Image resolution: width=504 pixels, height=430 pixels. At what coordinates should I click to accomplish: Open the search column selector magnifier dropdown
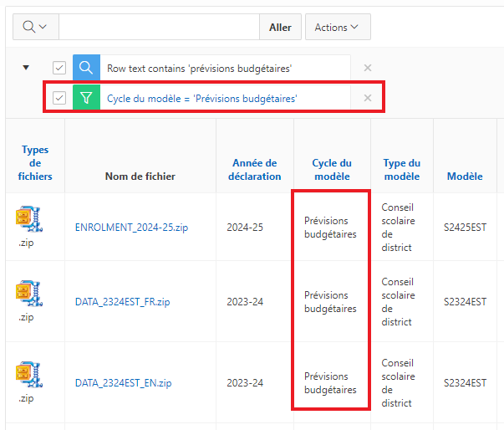[35, 27]
